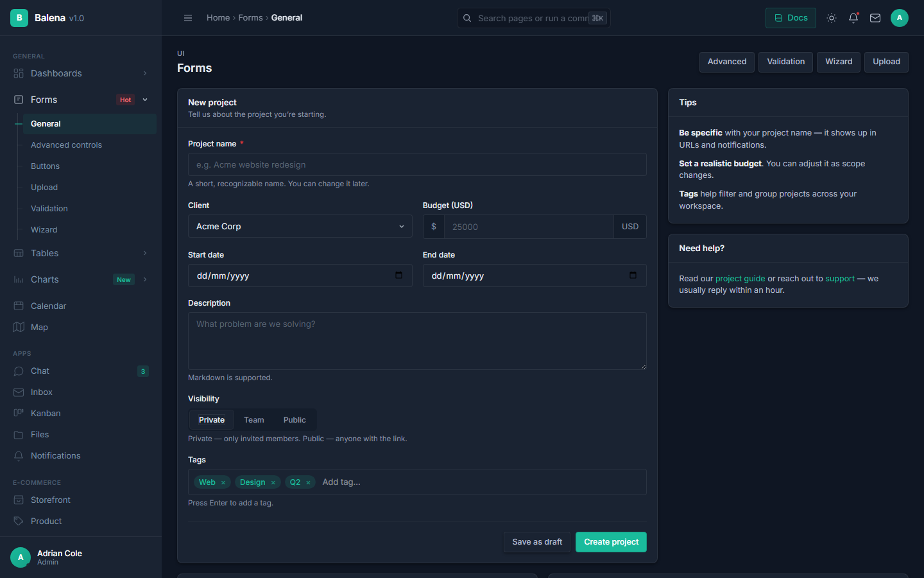Click the Files folder icon
The width and height of the screenshot is (924, 578).
point(19,434)
